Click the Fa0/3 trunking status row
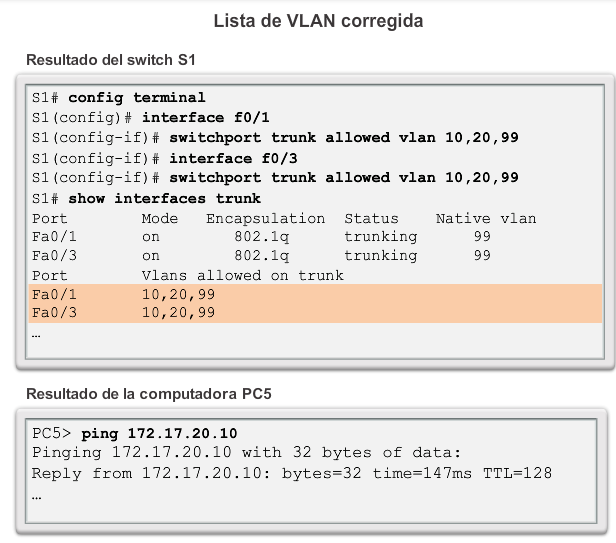 click(x=262, y=255)
